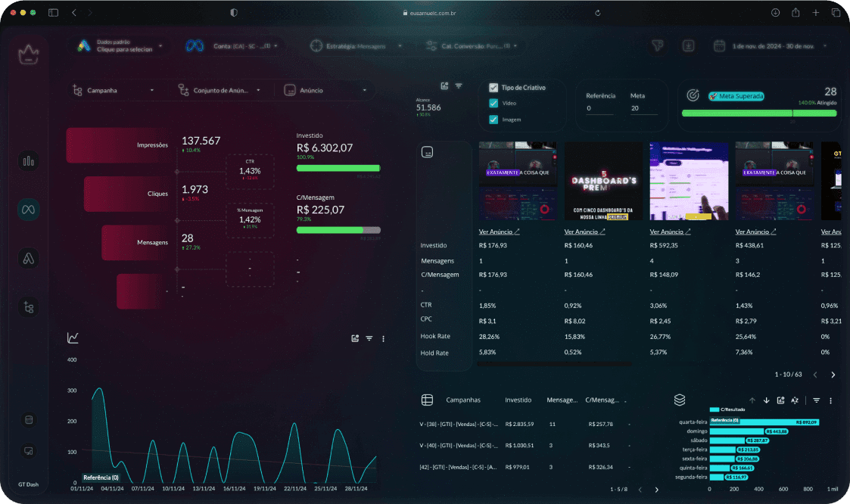Select campaign row [42] with R$ 979,01
Screen dimensions: 850x504
525,467
